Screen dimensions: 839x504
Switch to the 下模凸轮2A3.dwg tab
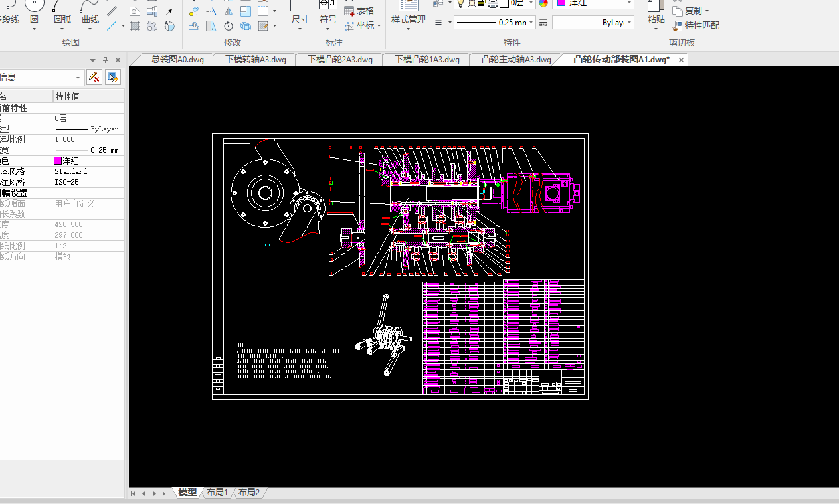[x=340, y=59]
